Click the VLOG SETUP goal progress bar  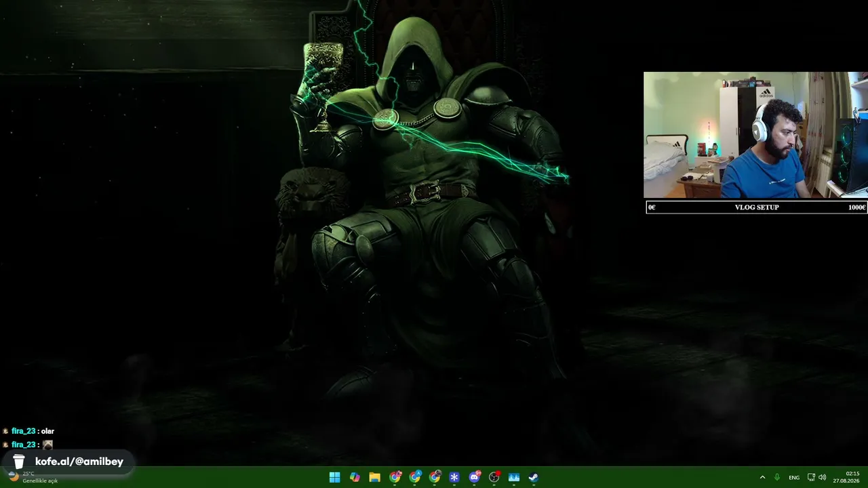tap(757, 207)
